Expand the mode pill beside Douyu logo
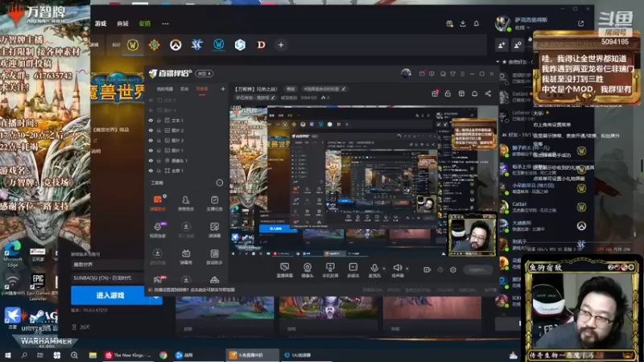The width and height of the screenshot is (644, 362). pyautogui.click(x=204, y=73)
